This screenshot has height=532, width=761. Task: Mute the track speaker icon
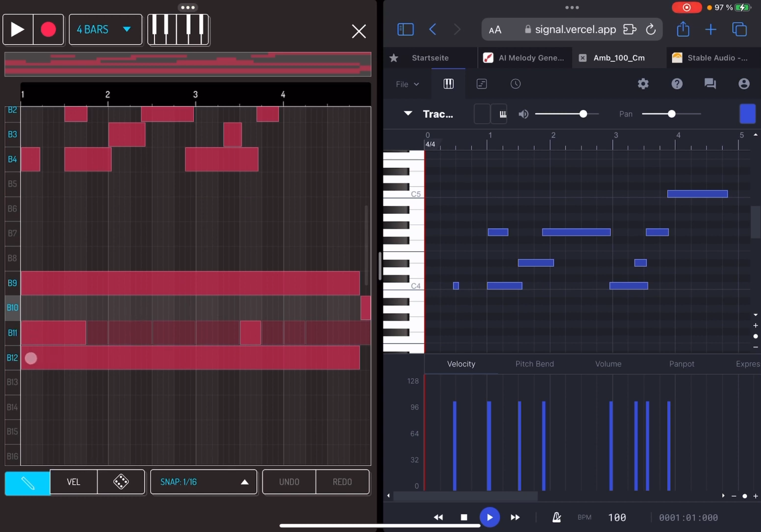(523, 114)
